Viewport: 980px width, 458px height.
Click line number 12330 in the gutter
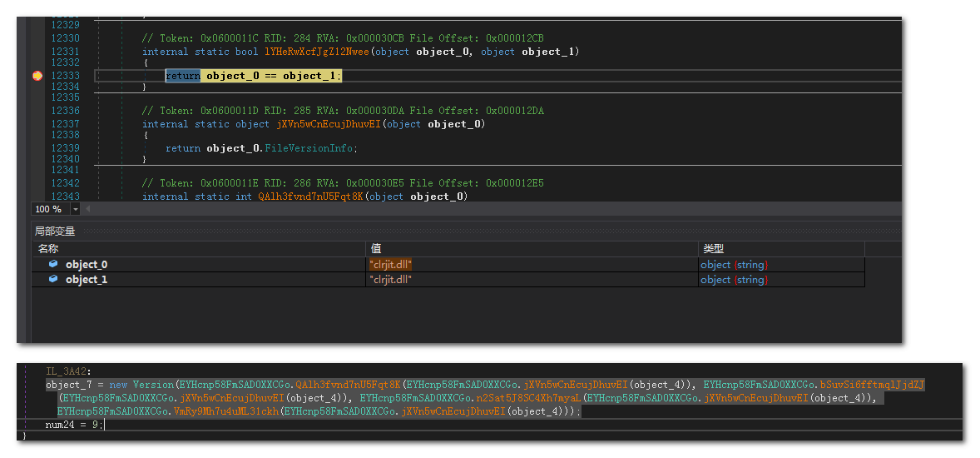65,38
